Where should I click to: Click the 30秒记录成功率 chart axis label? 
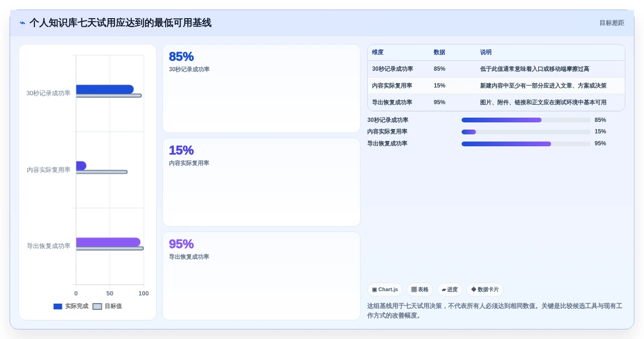point(48,93)
